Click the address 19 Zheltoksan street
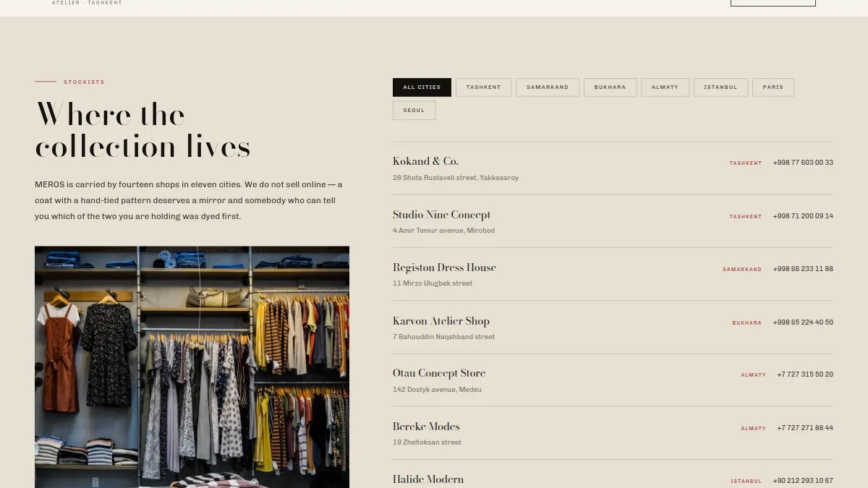The height and width of the screenshot is (488, 868). click(427, 442)
